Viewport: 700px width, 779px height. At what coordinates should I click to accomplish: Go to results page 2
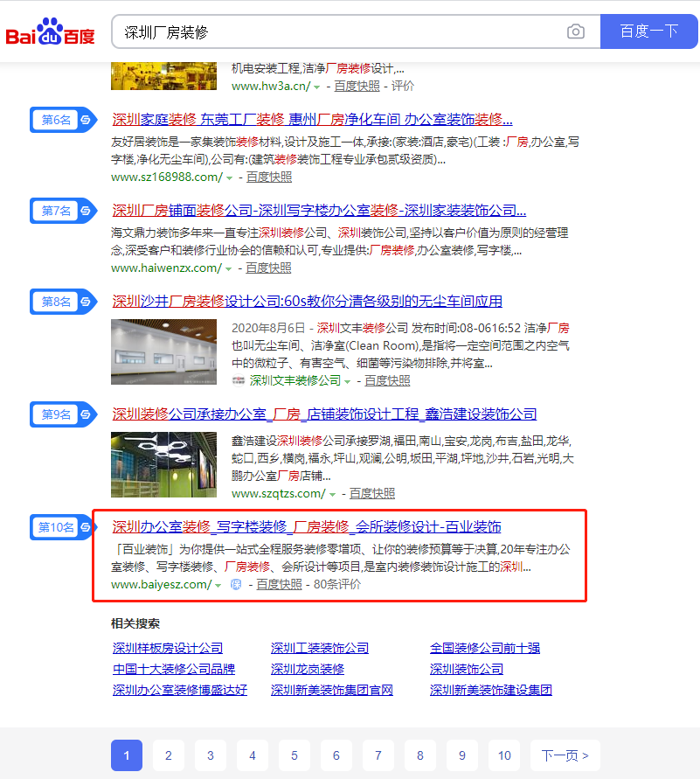point(169,755)
